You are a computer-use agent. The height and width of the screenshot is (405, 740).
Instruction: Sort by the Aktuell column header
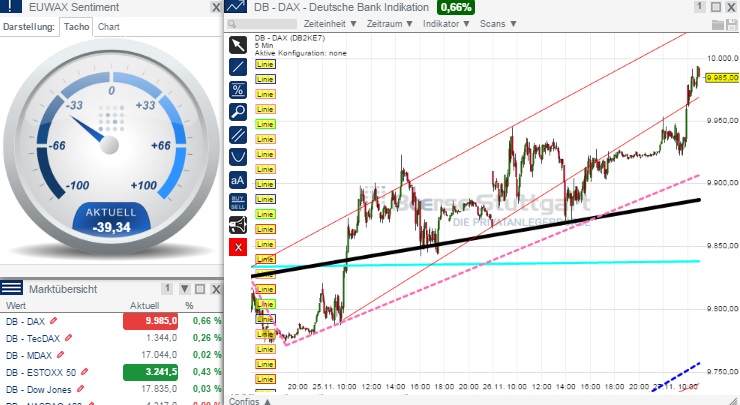click(x=144, y=306)
